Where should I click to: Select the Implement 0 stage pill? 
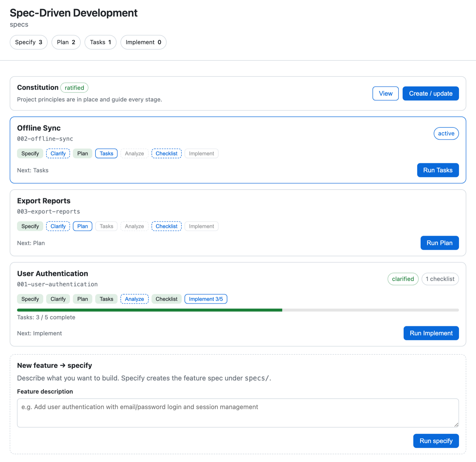143,42
